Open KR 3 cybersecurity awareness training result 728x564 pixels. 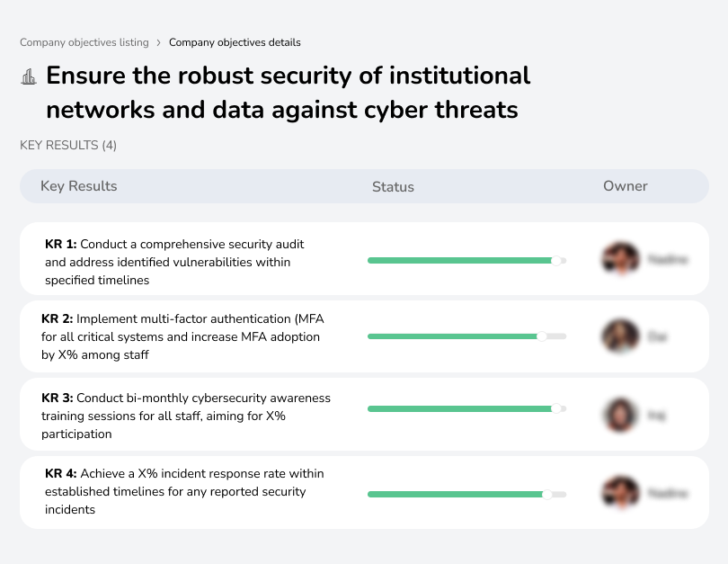coord(185,416)
